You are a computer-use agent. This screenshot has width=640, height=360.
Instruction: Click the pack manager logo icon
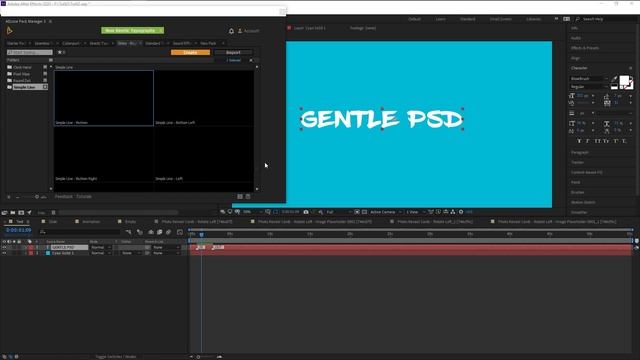coord(9,31)
